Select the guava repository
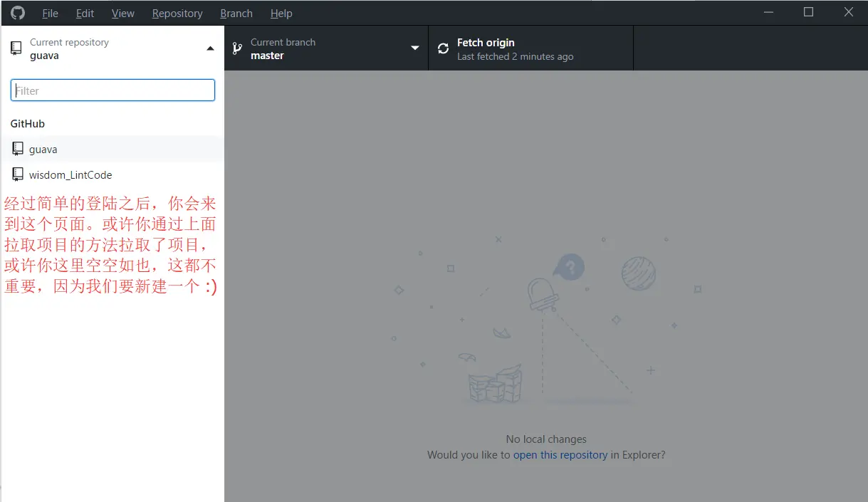This screenshot has height=502, width=868. point(112,150)
